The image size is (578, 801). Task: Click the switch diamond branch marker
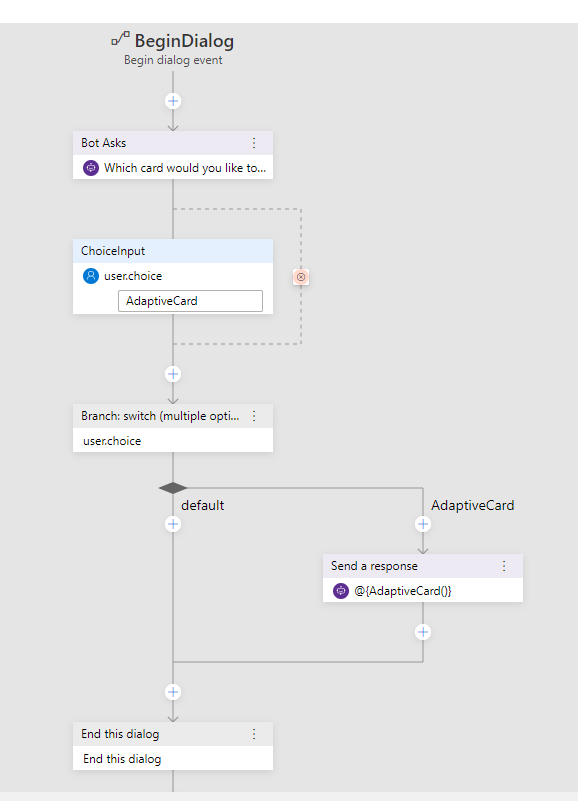coord(173,488)
